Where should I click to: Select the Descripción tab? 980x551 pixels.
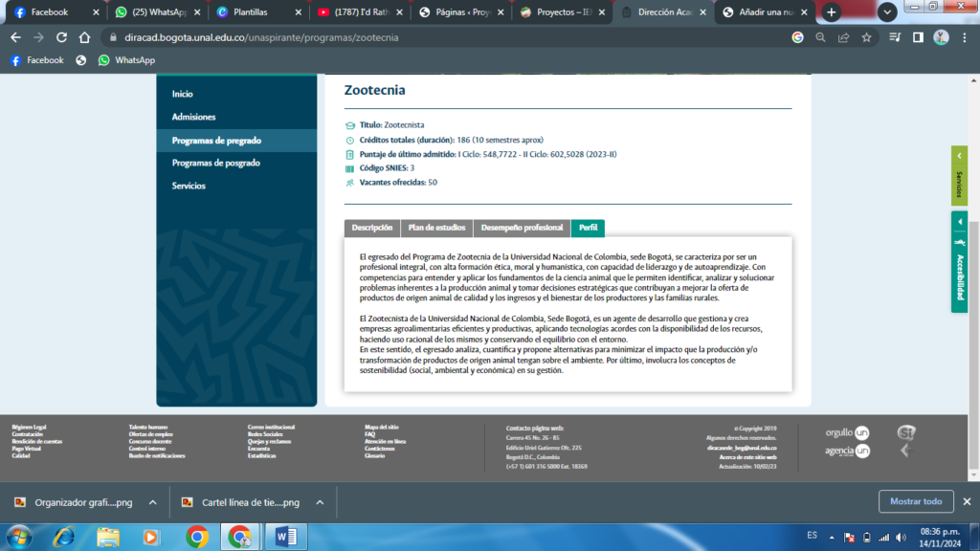pyautogui.click(x=372, y=228)
